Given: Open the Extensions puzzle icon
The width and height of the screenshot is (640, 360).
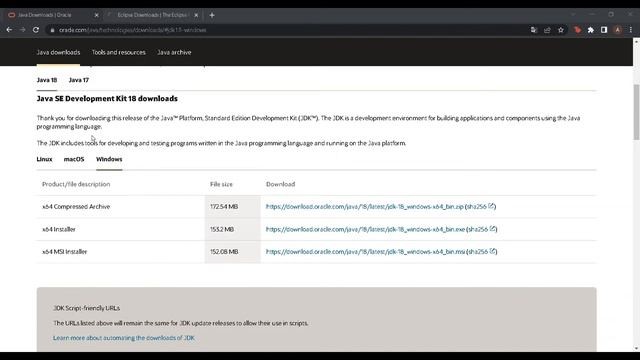Looking at the screenshot, I should tap(591, 30).
